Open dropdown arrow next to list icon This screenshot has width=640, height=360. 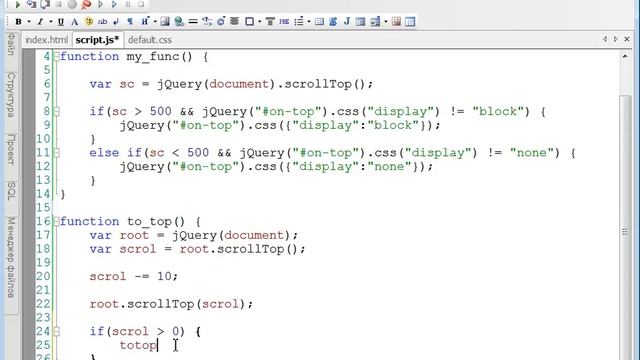pyautogui.click(x=309, y=22)
